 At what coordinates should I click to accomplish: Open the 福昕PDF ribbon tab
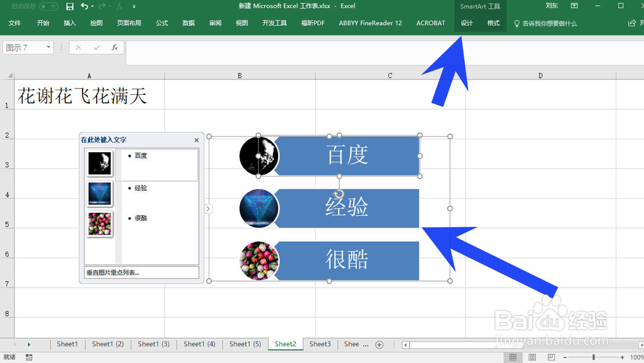pos(313,23)
